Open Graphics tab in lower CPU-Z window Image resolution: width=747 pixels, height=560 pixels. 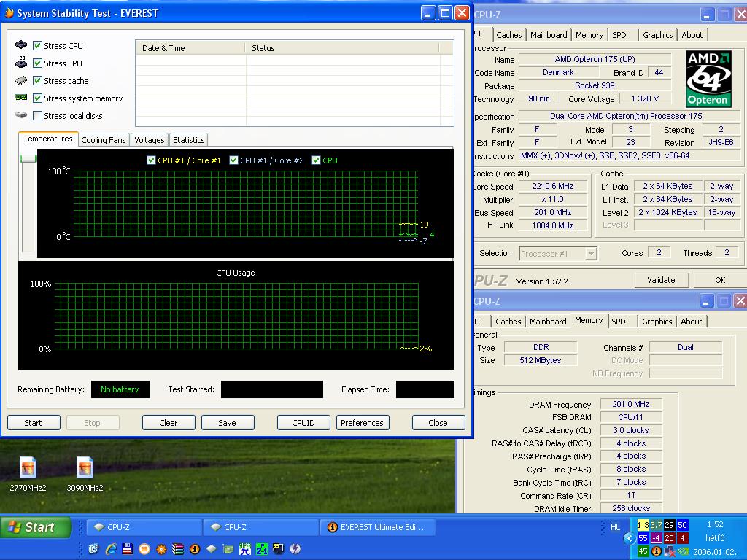click(x=657, y=322)
